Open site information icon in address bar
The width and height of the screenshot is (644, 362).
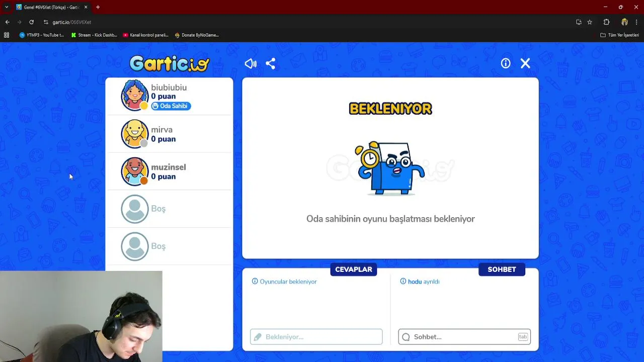[46, 22]
